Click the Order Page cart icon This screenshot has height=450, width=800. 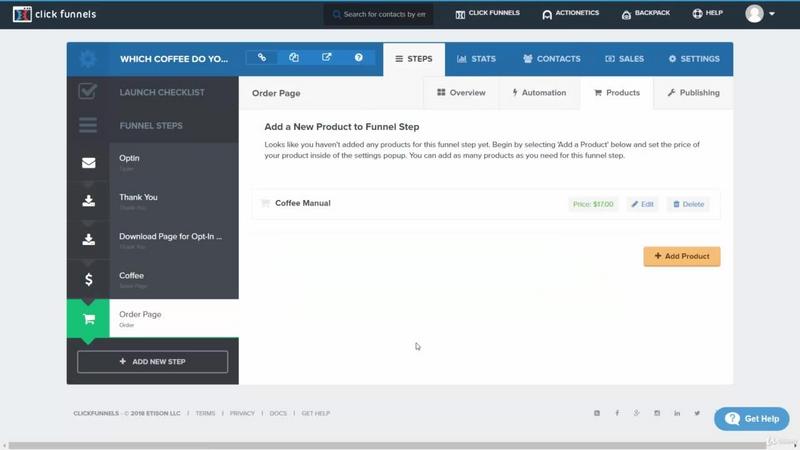pyautogui.click(x=89, y=319)
